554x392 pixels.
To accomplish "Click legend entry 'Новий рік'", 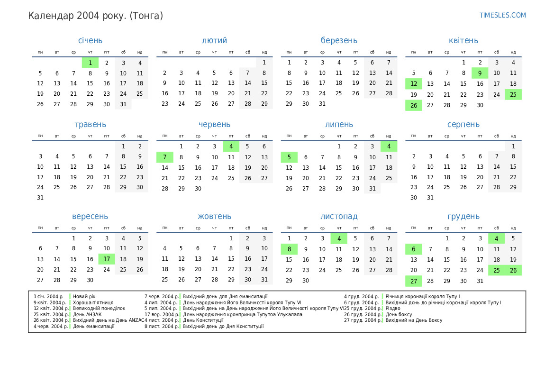I will [84, 297].
